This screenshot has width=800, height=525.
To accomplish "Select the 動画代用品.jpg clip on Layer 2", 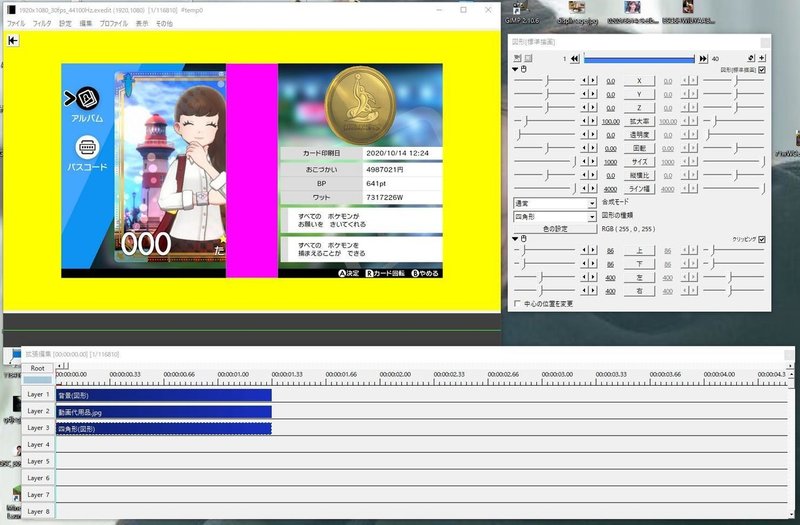I will [x=164, y=412].
